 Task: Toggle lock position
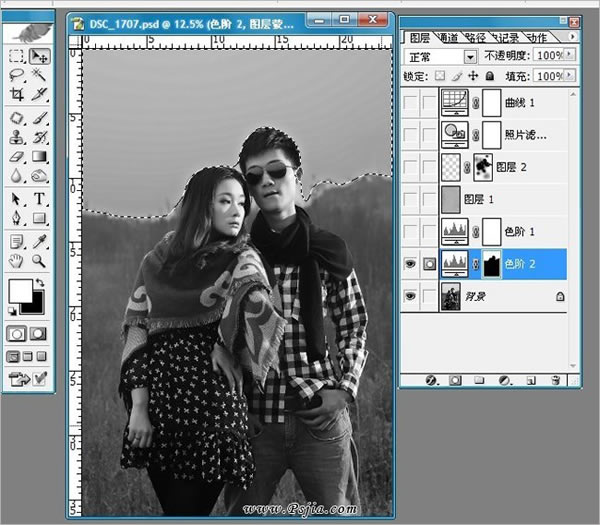click(473, 76)
